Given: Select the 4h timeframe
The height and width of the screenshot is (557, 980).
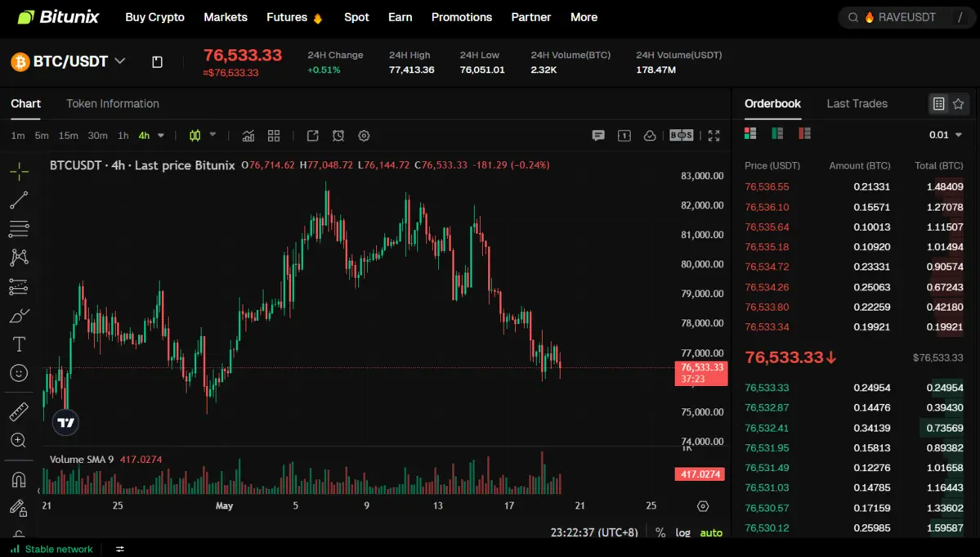Looking at the screenshot, I should point(144,136).
